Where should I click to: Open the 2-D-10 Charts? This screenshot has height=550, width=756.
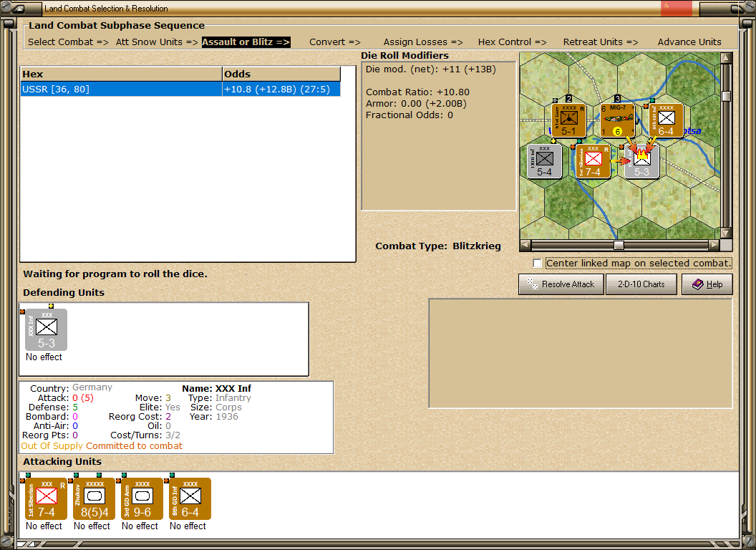pyautogui.click(x=641, y=284)
